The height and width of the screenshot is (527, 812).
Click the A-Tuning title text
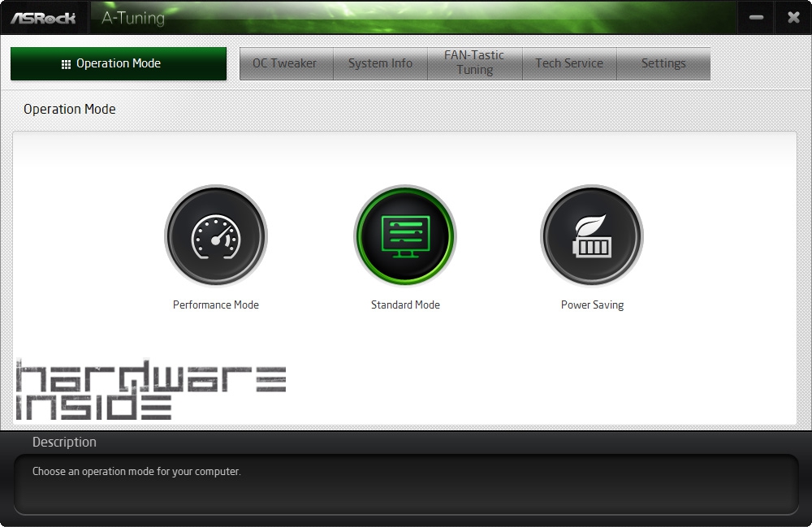coord(132,18)
